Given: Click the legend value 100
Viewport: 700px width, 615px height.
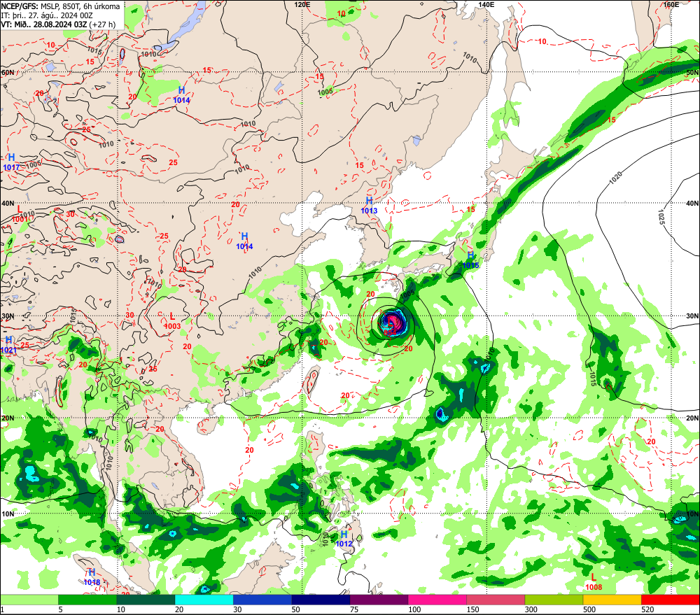Looking at the screenshot, I should pos(414,609).
